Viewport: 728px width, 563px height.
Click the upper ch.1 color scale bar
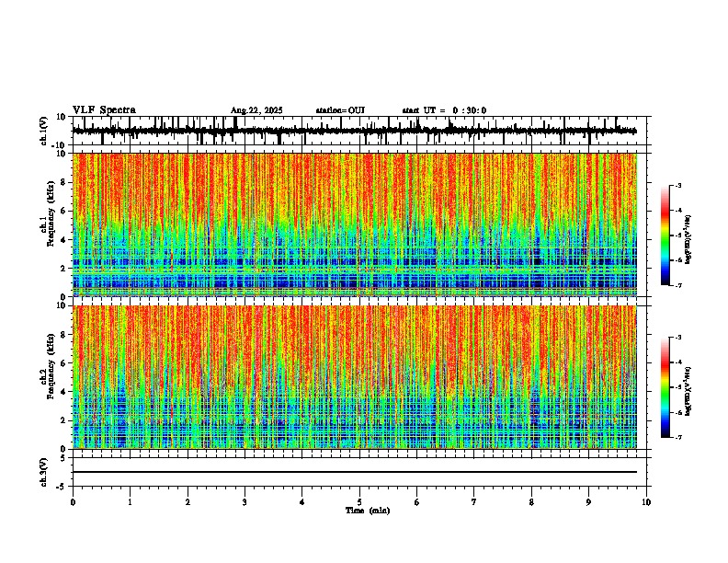click(x=665, y=236)
